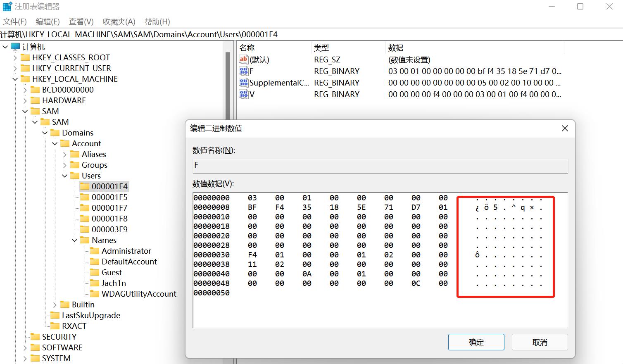Click the DefaultAccount folder icon
The height and width of the screenshot is (364, 623).
coord(95,262)
